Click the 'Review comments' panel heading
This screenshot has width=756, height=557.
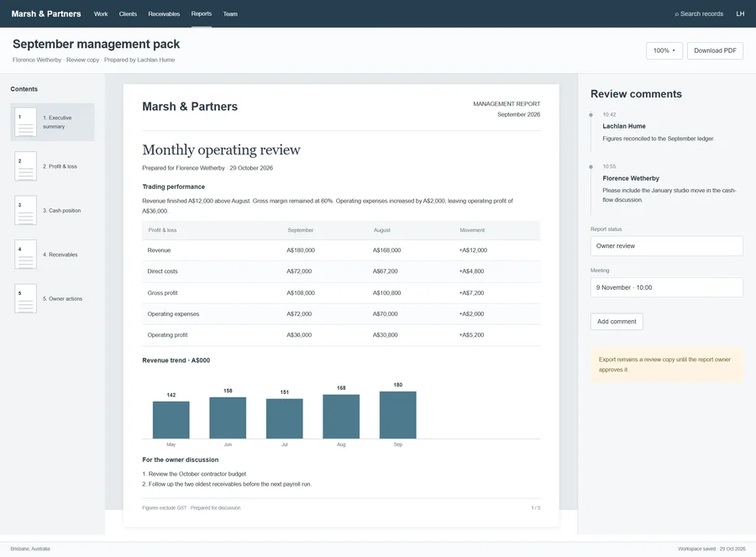[636, 94]
